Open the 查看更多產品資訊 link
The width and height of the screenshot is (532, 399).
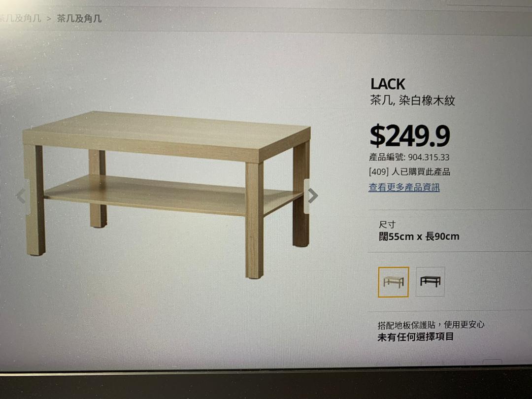click(404, 187)
